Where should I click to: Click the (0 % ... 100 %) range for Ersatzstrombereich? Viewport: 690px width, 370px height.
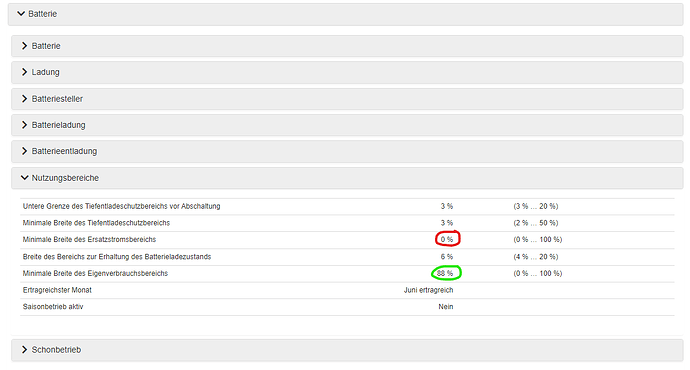point(538,240)
